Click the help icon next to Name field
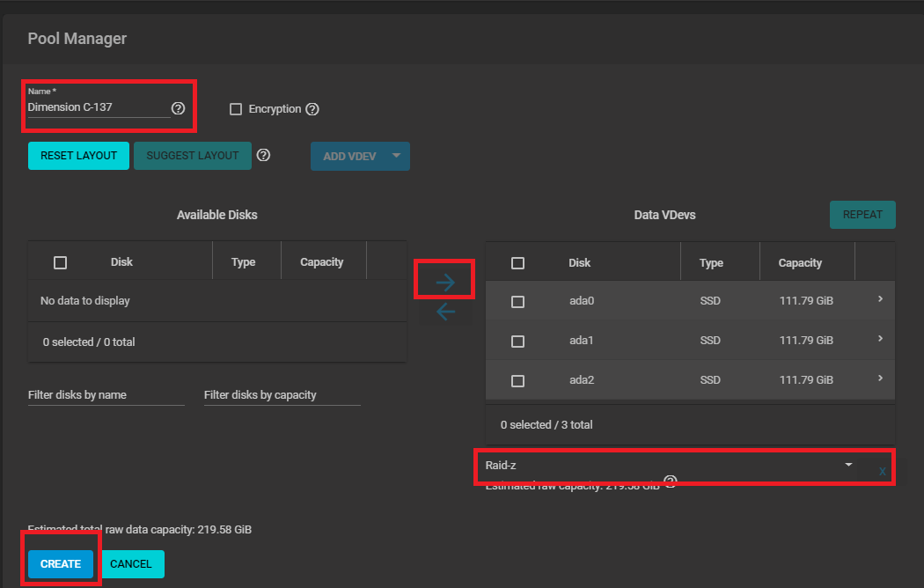Image resolution: width=924 pixels, height=588 pixels. click(178, 108)
